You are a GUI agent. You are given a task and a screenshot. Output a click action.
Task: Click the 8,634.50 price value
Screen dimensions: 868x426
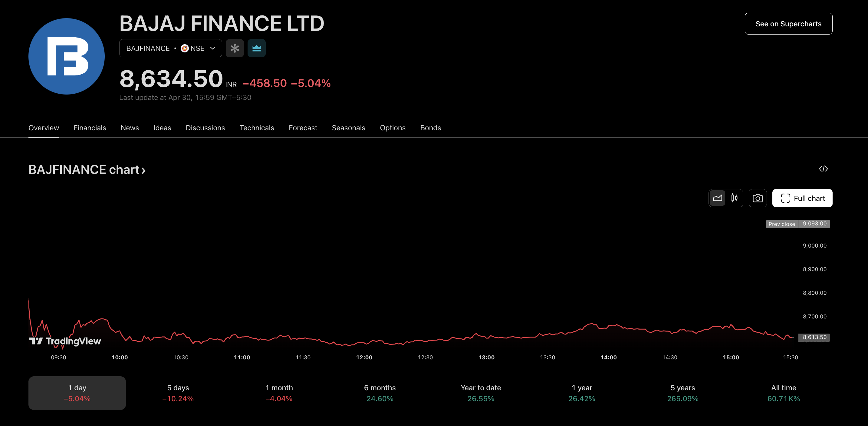[171, 79]
